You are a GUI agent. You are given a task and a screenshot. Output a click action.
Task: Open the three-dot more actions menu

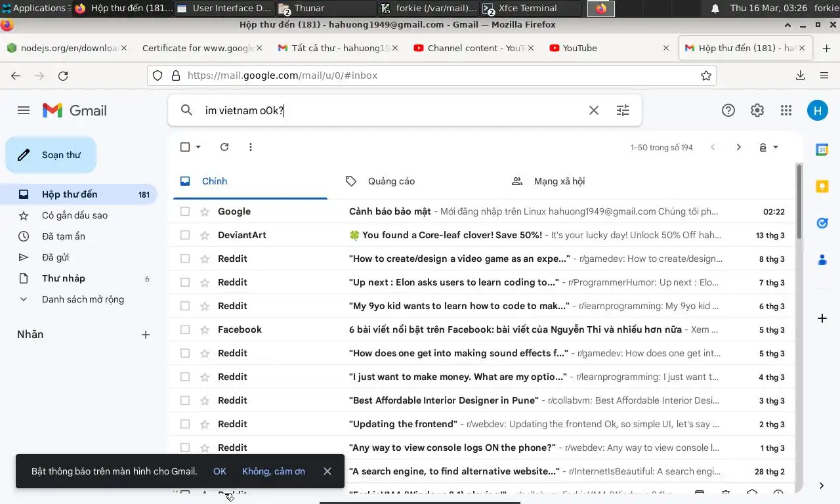coord(251,147)
